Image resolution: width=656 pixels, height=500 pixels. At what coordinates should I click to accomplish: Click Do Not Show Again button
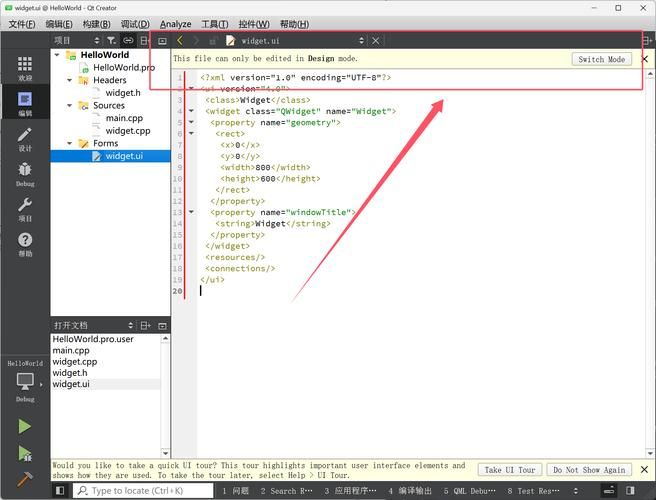589,470
